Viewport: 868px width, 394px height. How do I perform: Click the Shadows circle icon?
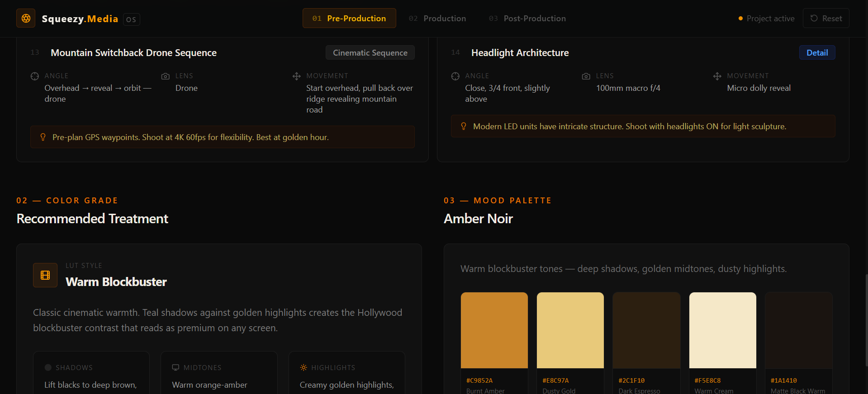click(x=48, y=367)
